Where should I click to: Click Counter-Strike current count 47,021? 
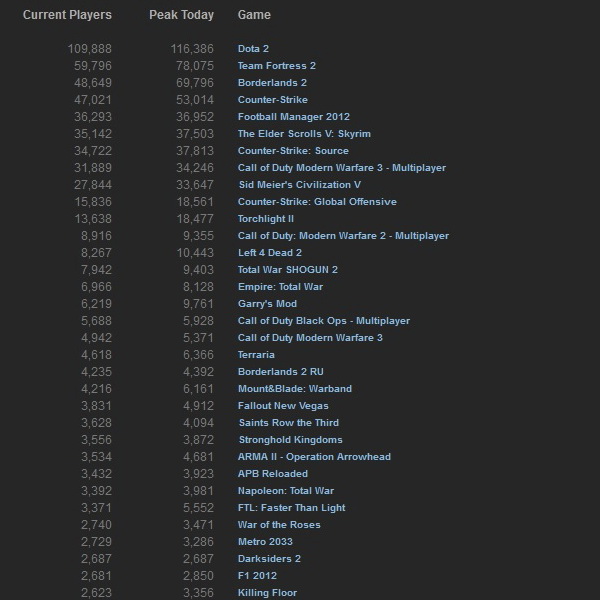pyautogui.click(x=93, y=100)
